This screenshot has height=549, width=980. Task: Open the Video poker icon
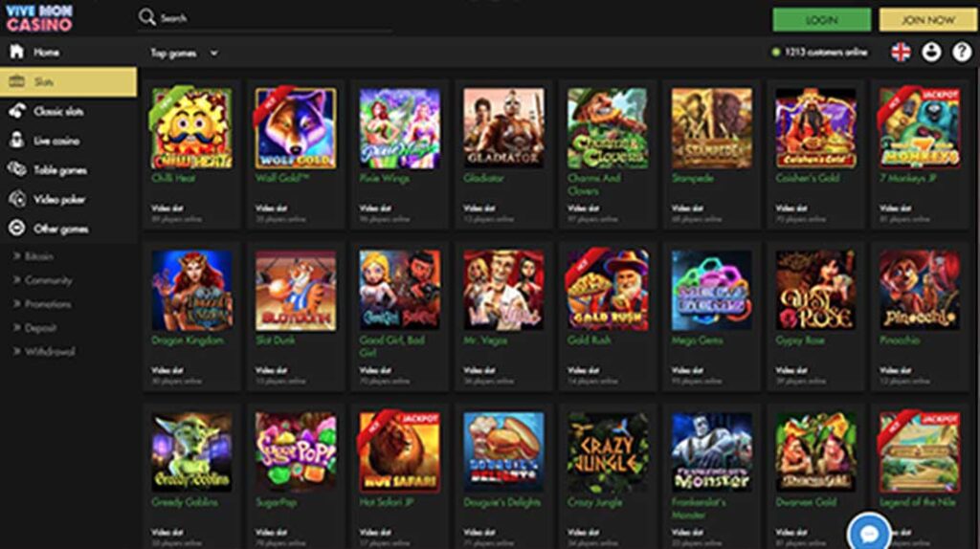point(17,199)
